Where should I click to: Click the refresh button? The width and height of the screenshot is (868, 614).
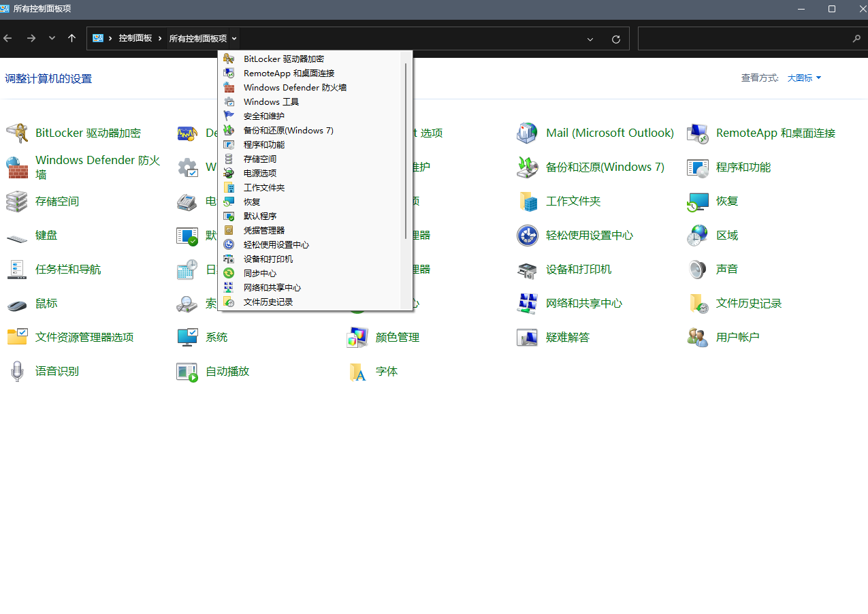point(615,39)
